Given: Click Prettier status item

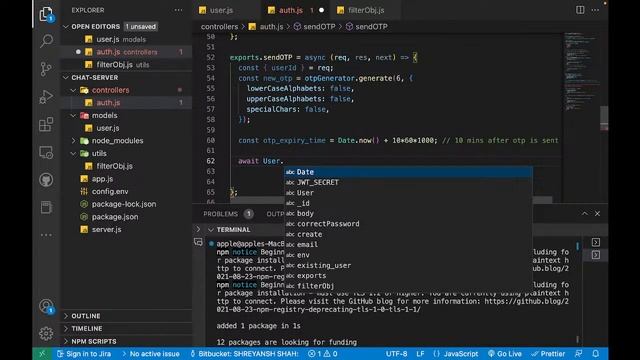Looking at the screenshot, I should (x=548, y=353).
